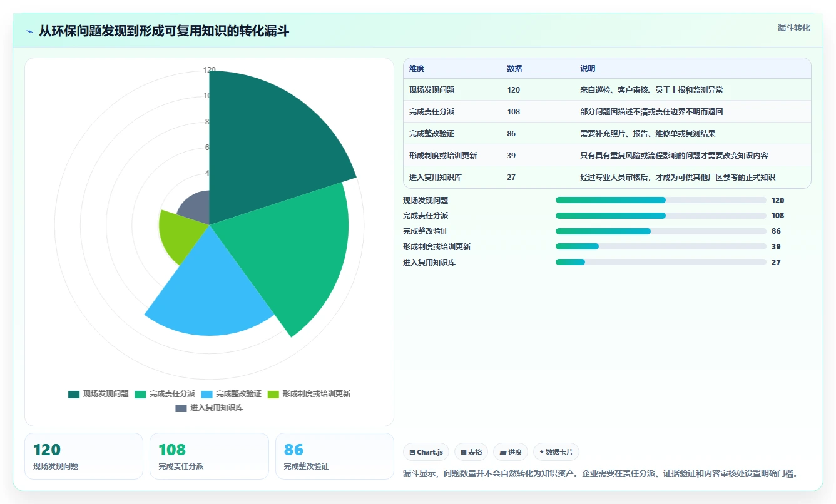Click the 漏斗转化 badge
This screenshot has width=836, height=504.
793,28
